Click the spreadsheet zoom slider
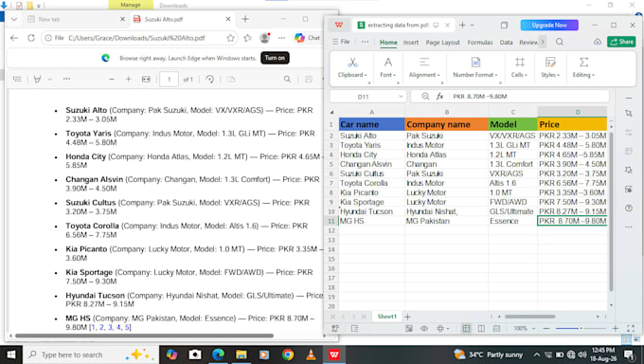The height and width of the screenshot is (364, 644). (581, 328)
